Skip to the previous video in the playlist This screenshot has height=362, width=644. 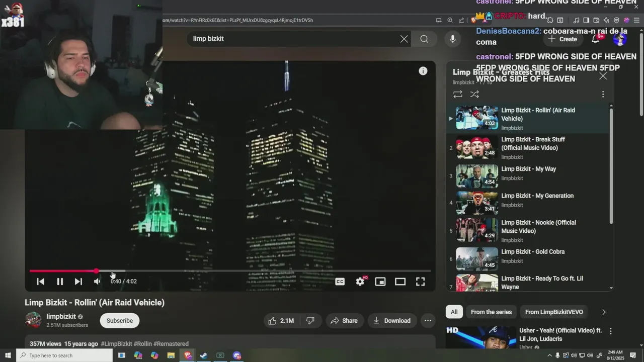point(41,282)
